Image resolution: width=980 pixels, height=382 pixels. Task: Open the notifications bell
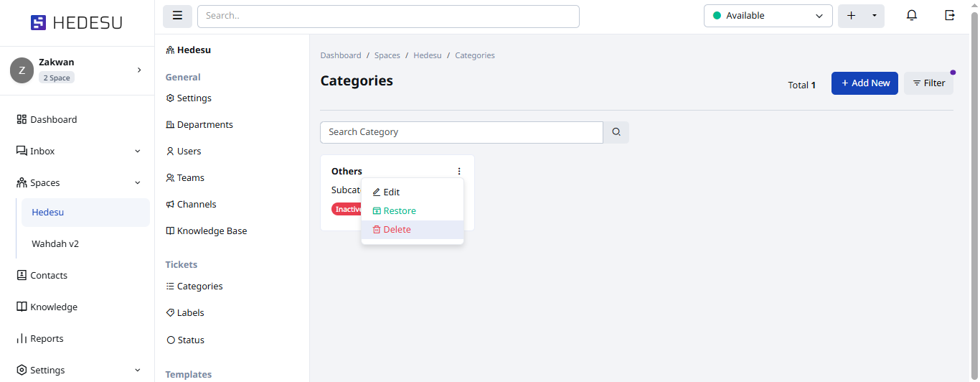coord(912,16)
